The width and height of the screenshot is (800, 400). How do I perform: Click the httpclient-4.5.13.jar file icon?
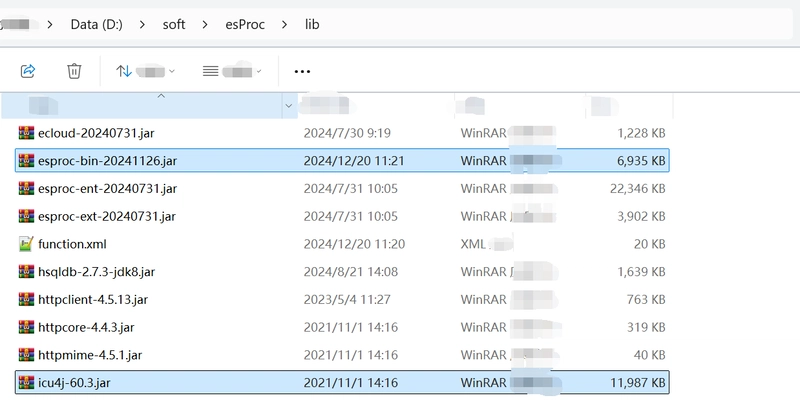pyautogui.click(x=26, y=299)
